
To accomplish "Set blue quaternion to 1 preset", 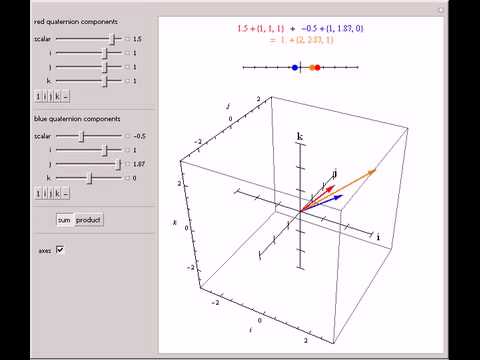I will point(38,194).
